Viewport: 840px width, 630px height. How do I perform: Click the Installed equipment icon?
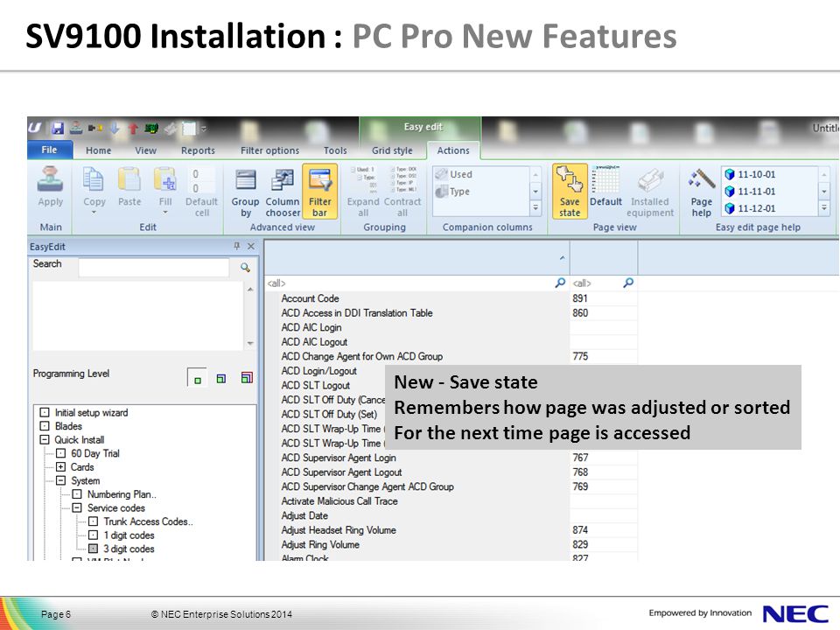[650, 180]
